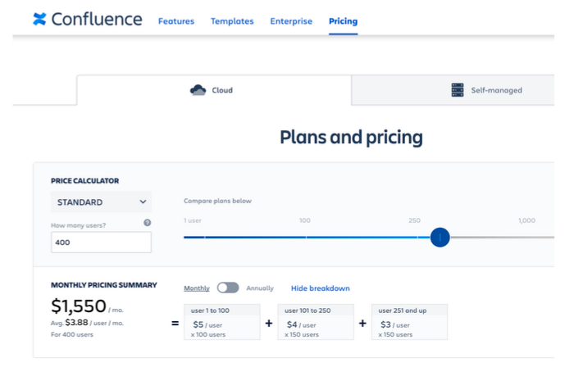Open the Templates menu item
Image resolution: width=588 pixels, height=385 pixels.
click(x=232, y=21)
